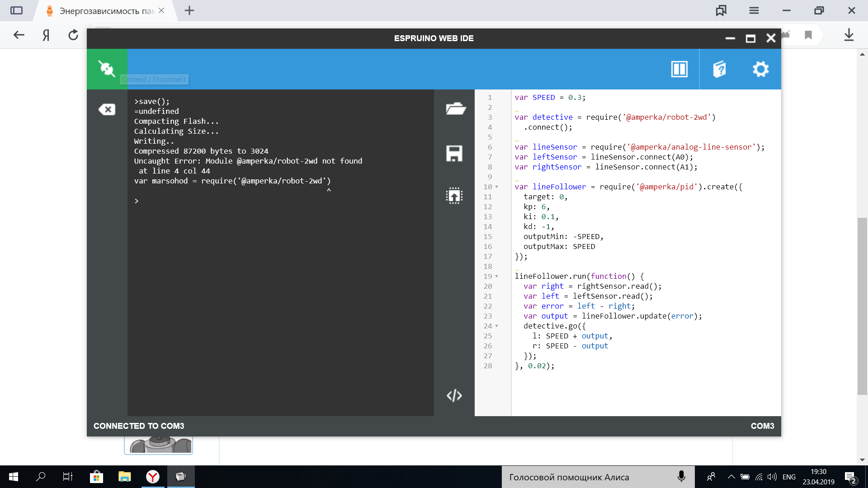Collapse the code fold on line 10
Image resolution: width=868 pixels, height=488 pixels.
click(496, 187)
